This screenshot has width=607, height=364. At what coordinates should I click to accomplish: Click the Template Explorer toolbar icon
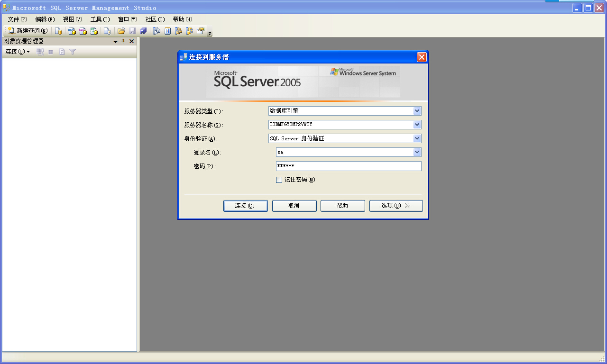[x=189, y=31]
